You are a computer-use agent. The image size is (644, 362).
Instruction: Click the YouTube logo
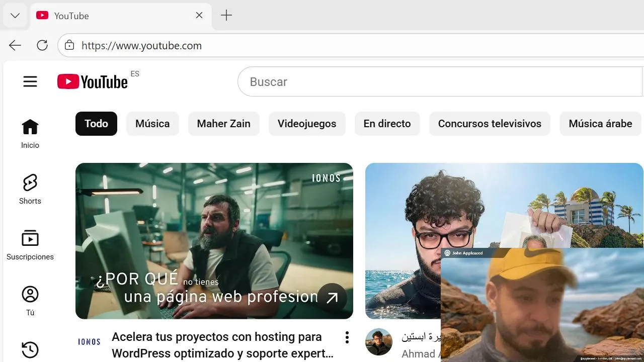tap(93, 81)
